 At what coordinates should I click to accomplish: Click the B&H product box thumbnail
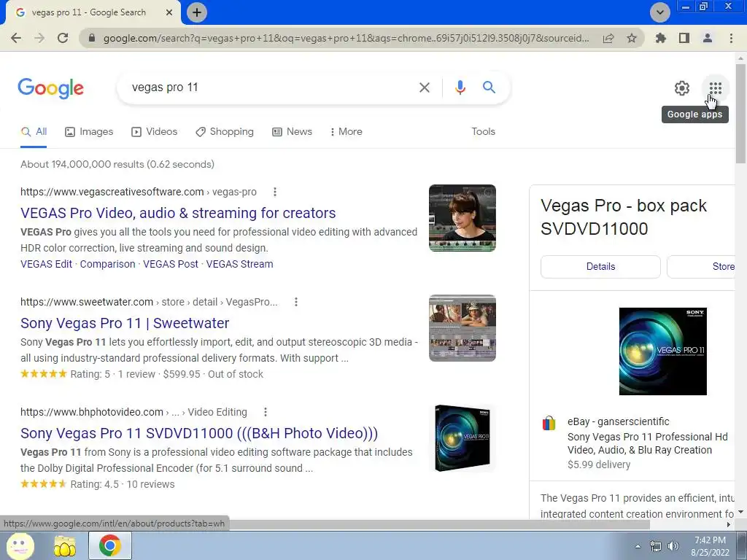point(462,438)
